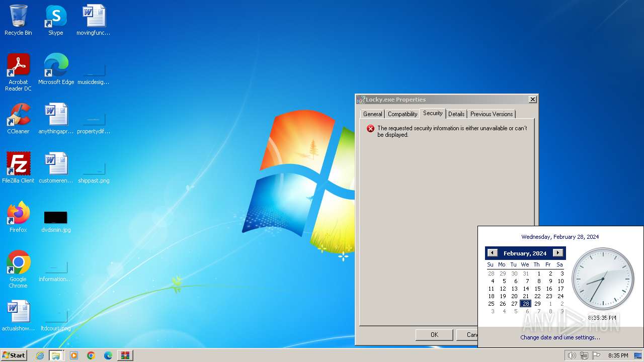Select February 12 in the calendar

click(x=503, y=289)
